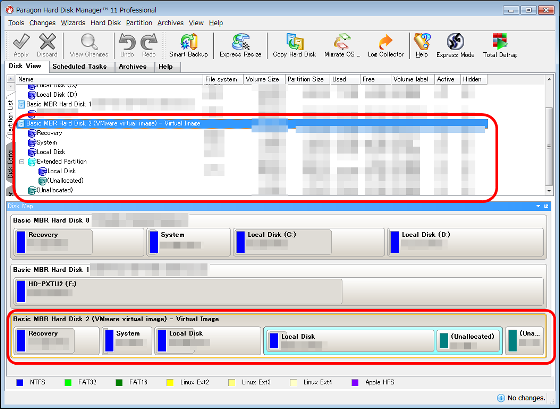The image size is (560, 409).
Task: Click partition list scrollbar up arrow
Action: [x=549, y=79]
